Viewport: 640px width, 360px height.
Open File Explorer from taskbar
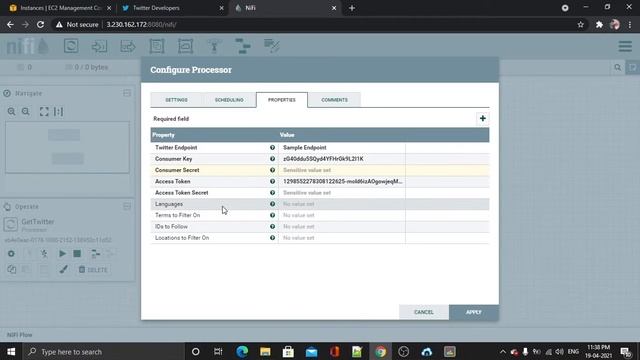point(265,351)
